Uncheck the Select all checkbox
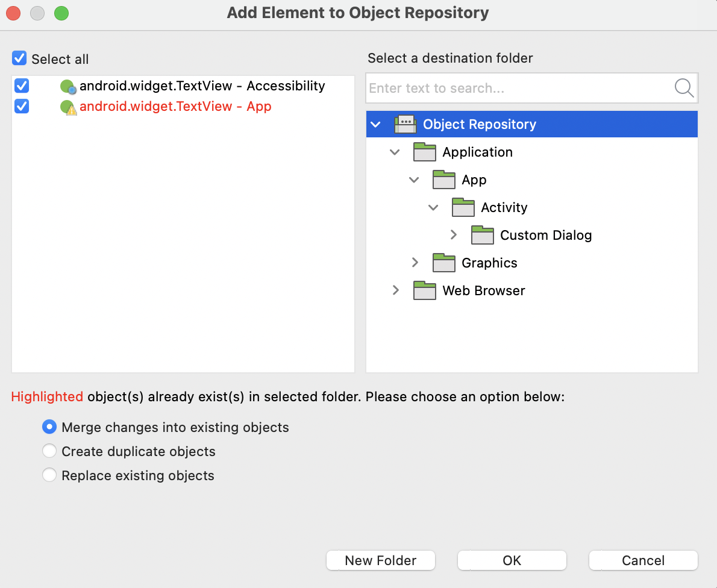Viewport: 717px width, 588px height. [x=19, y=58]
